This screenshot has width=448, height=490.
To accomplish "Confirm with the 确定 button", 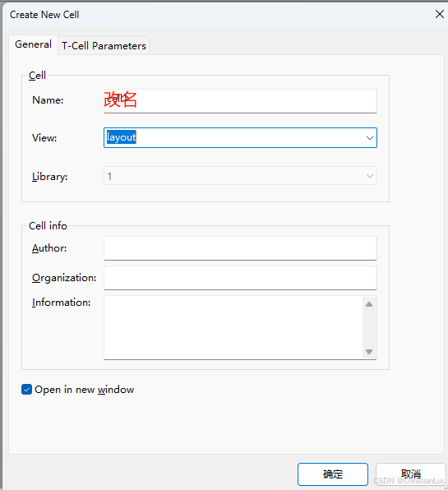I will tap(333, 474).
